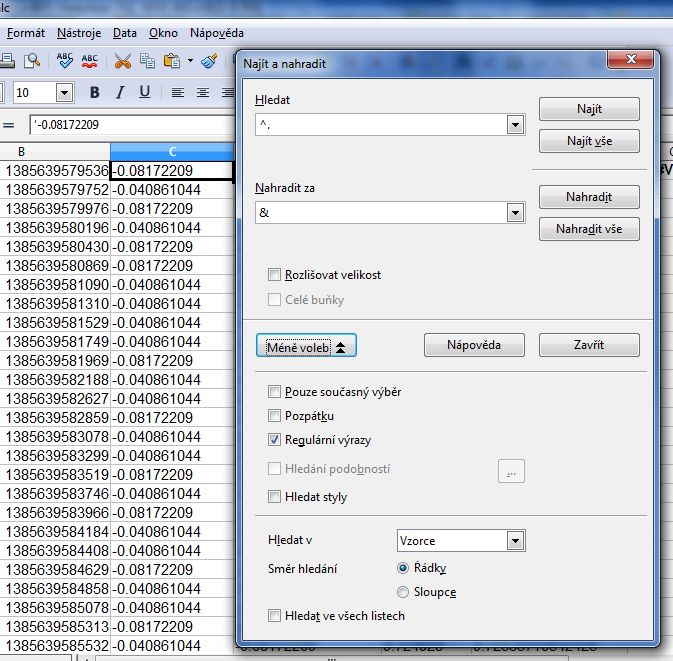Expand the Nahradit za dropdown list

[516, 213]
